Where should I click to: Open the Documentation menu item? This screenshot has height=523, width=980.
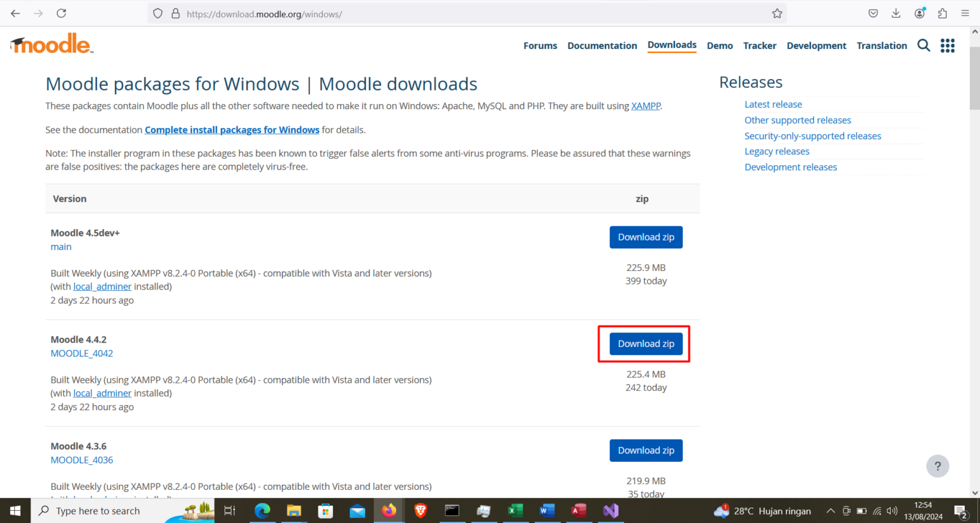602,45
